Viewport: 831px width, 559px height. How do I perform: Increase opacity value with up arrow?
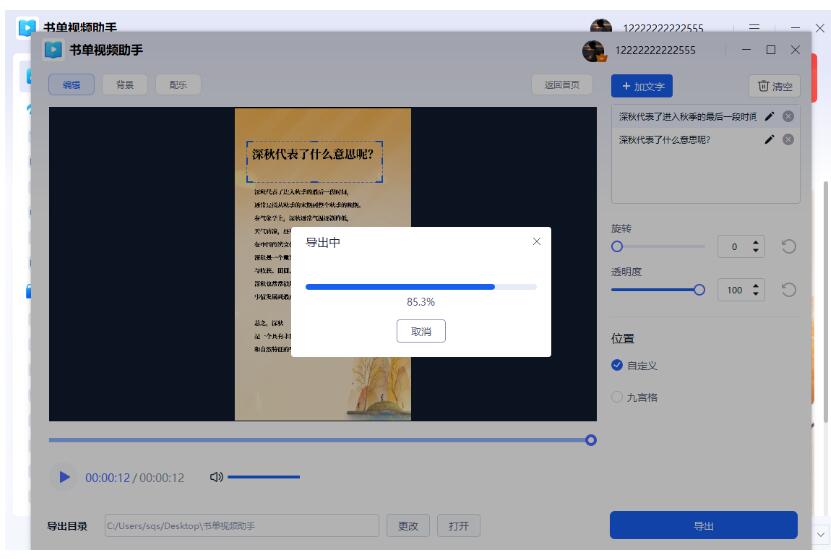coord(756,286)
